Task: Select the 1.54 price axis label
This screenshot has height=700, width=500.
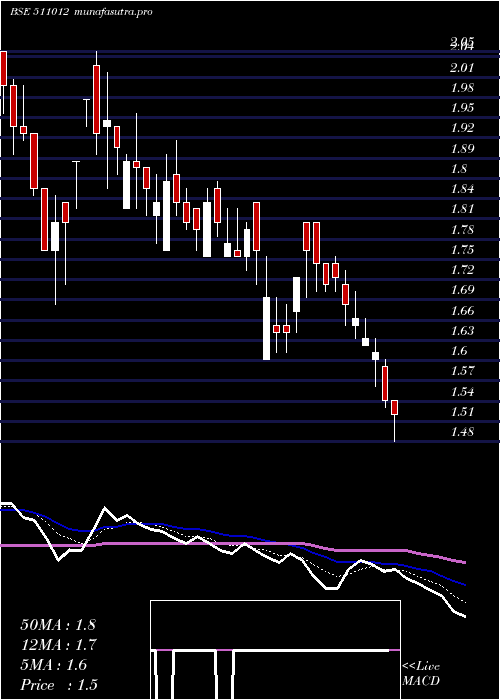Action: pos(462,392)
